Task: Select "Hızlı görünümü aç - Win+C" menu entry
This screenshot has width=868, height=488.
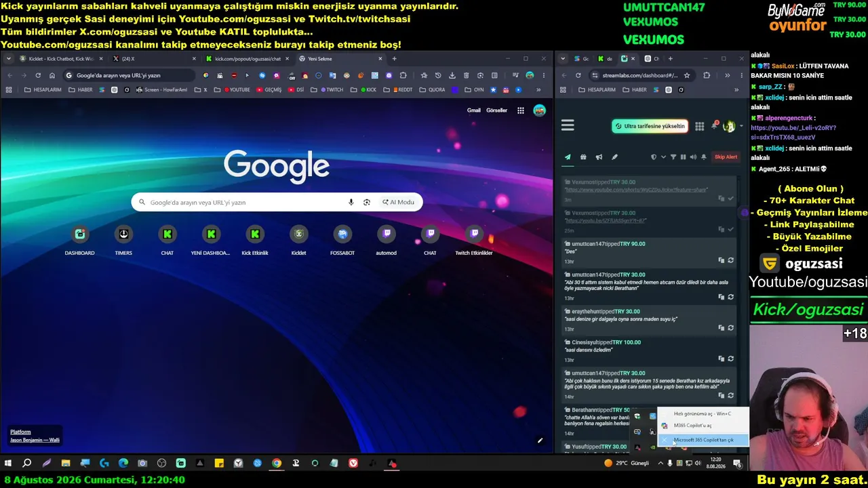Action: (x=703, y=413)
